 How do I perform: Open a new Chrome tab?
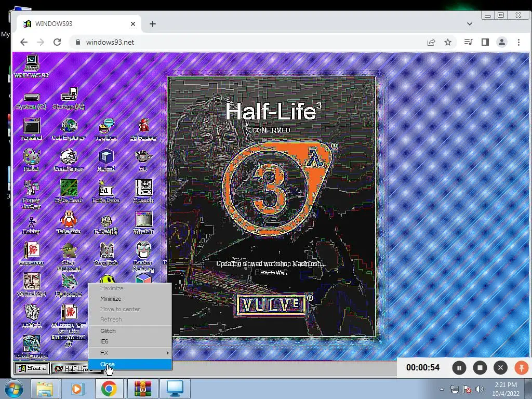point(153,24)
